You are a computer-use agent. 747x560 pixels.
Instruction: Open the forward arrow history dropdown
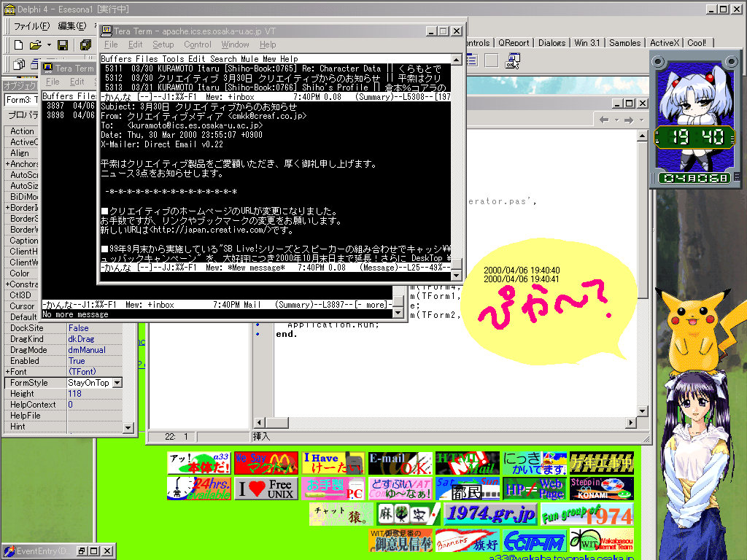tap(641, 120)
